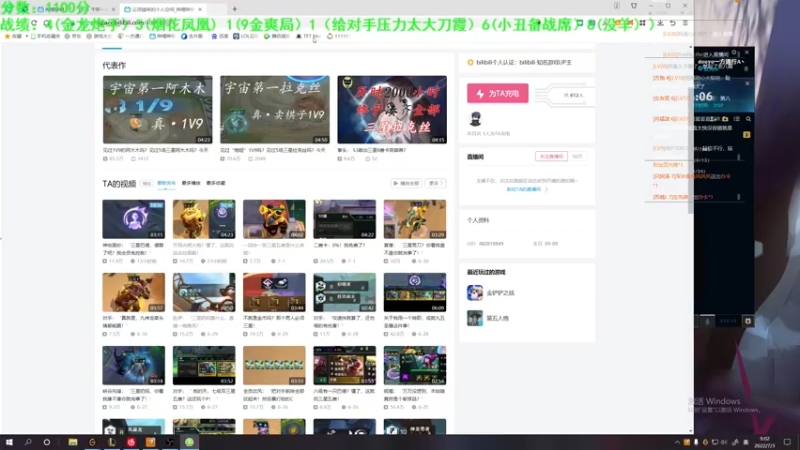
Task: Open the video thumbnail with duration 03:57
Action: 133,292
